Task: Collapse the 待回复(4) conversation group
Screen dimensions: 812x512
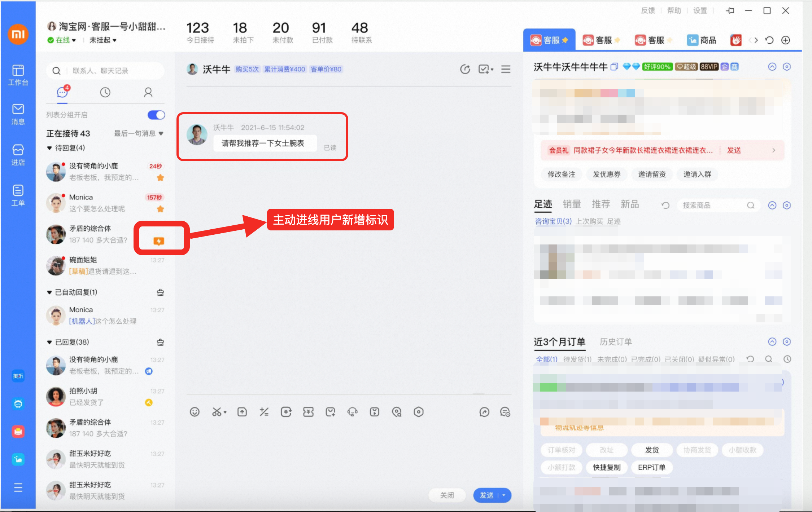Action: tap(49, 148)
